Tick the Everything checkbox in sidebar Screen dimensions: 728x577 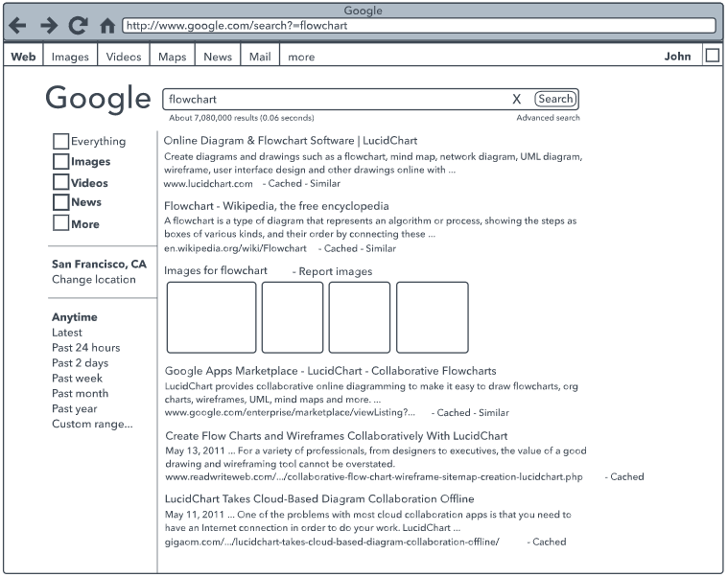[60, 141]
